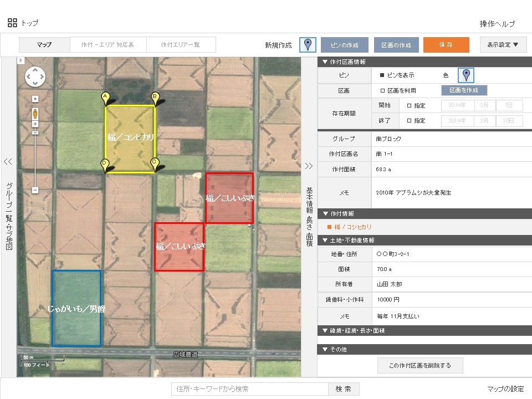
Task: Open the start month 3月 dropdown
Action: (484, 105)
